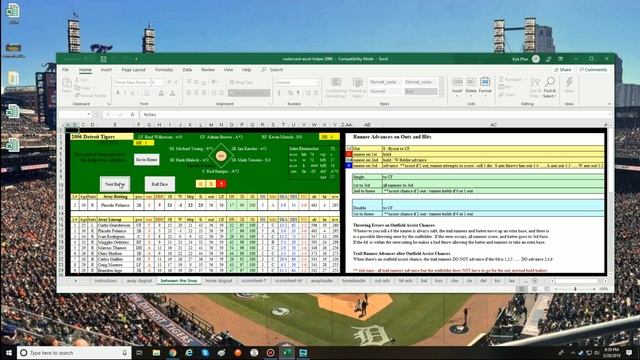The width and height of the screenshot is (640, 360).
Task: Switch to the home dugout sheet tab
Action: [219, 281]
